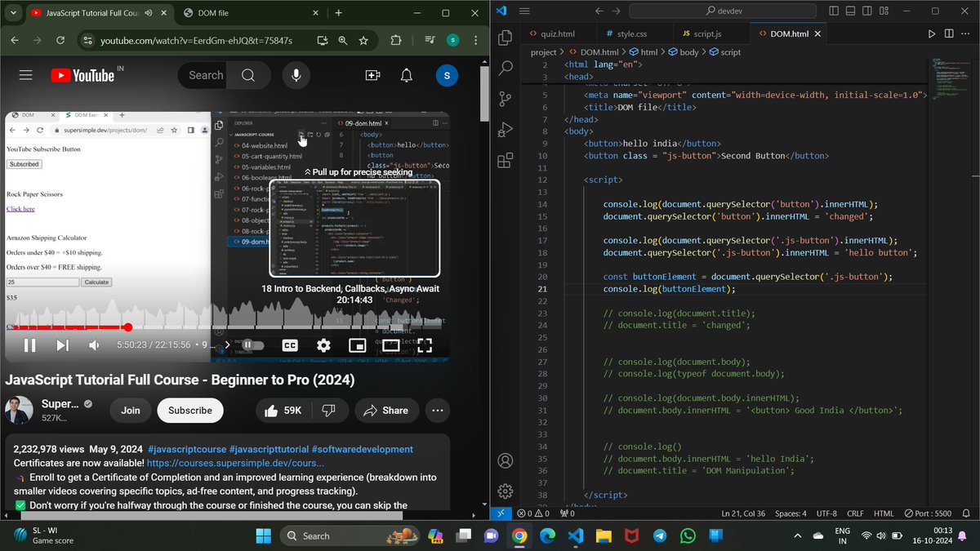
Task: Open Chrome media control icon
Action: [430, 40]
